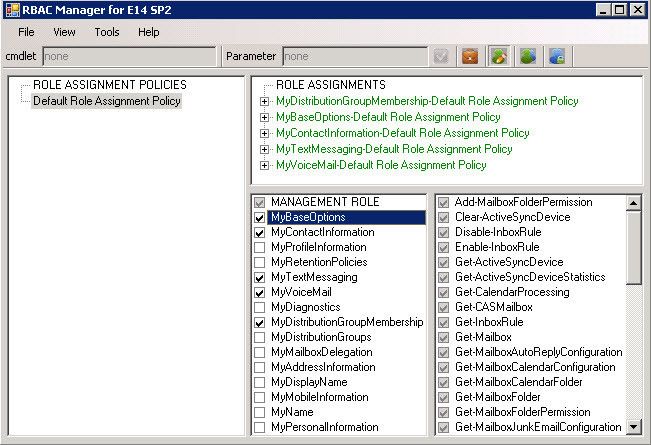The height and width of the screenshot is (445, 651).
Task: Select the MyBaseOptions-Default Role Assignment Policy label
Action: [x=388, y=117]
